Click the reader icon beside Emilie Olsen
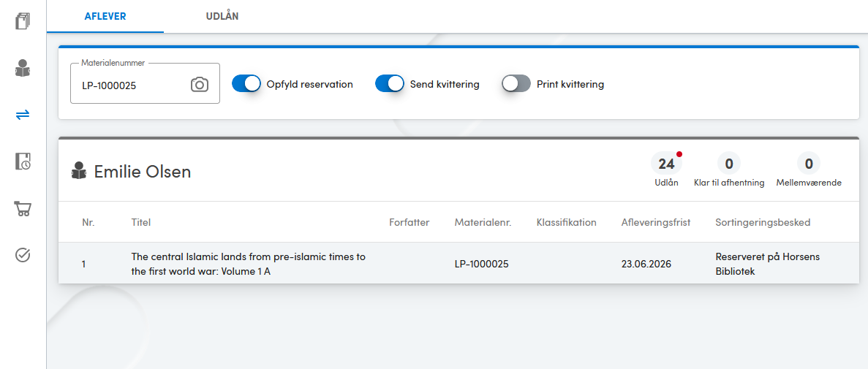 pos(79,172)
